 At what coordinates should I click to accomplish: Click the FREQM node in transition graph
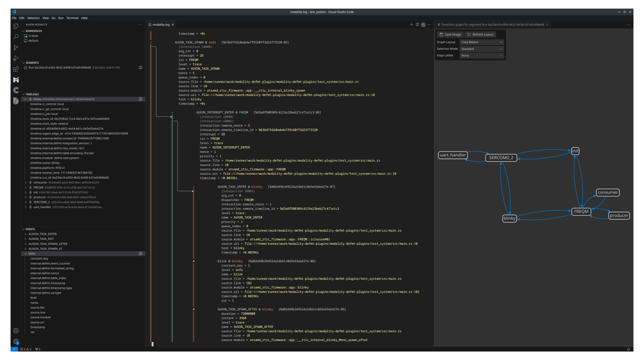(581, 212)
